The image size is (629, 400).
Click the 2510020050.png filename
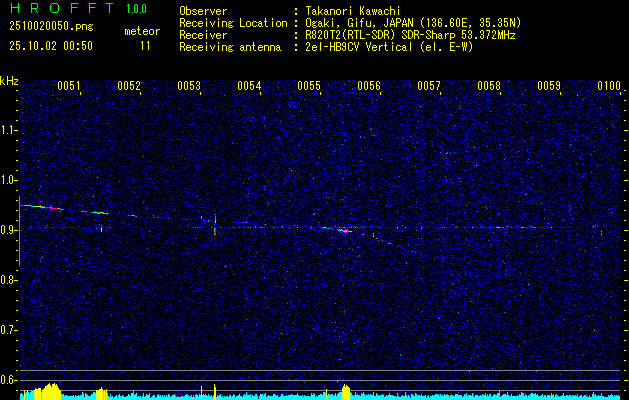point(51,27)
